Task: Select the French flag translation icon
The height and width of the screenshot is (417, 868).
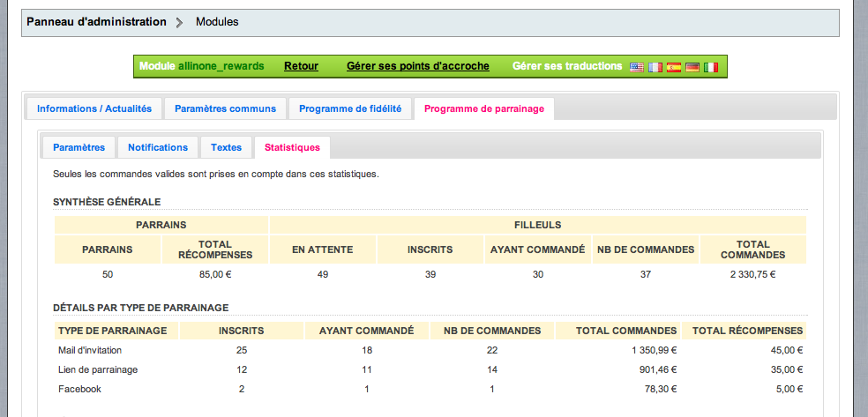Action: tap(655, 67)
